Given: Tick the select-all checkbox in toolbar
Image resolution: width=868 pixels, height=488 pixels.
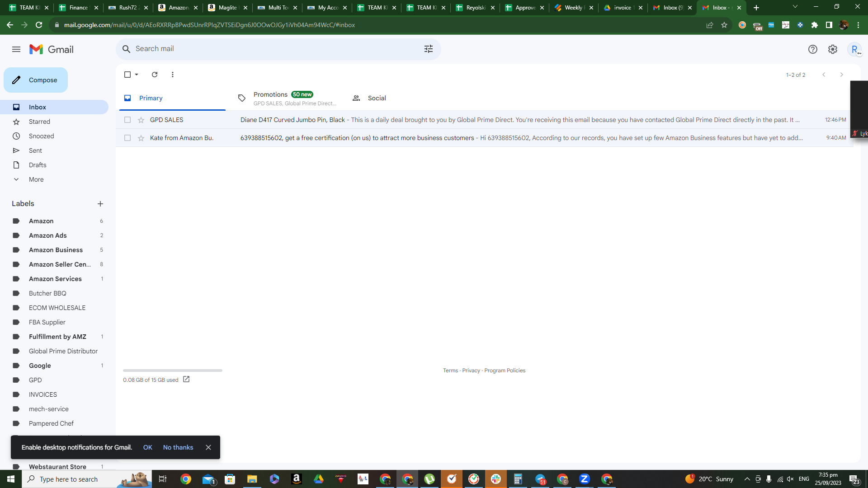Looking at the screenshot, I should (127, 75).
